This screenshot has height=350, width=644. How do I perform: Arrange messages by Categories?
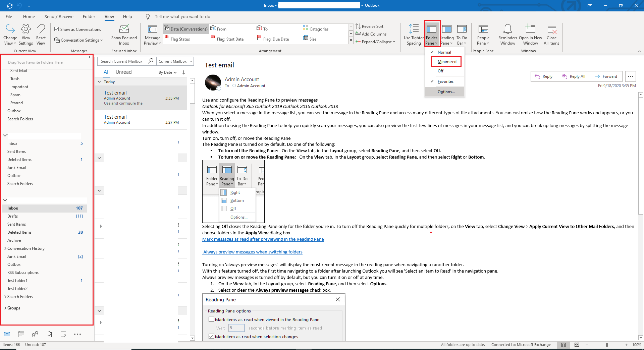pyautogui.click(x=316, y=29)
